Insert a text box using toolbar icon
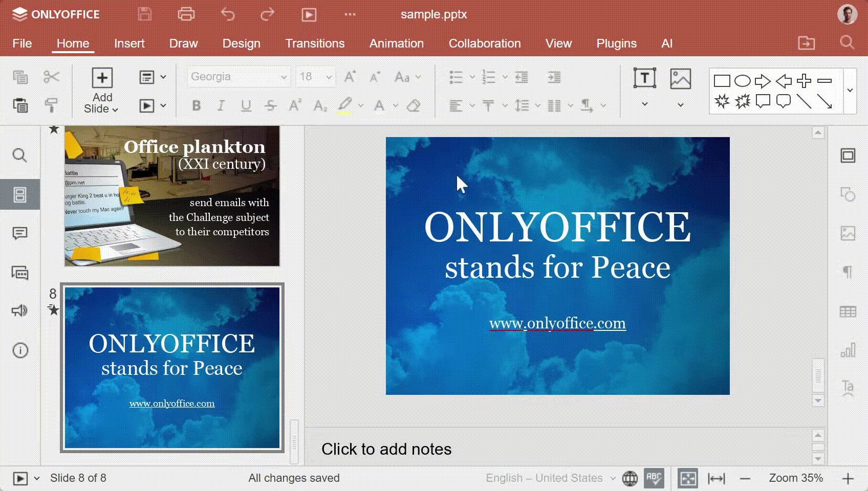Viewport: 868px width, 491px height. point(644,78)
